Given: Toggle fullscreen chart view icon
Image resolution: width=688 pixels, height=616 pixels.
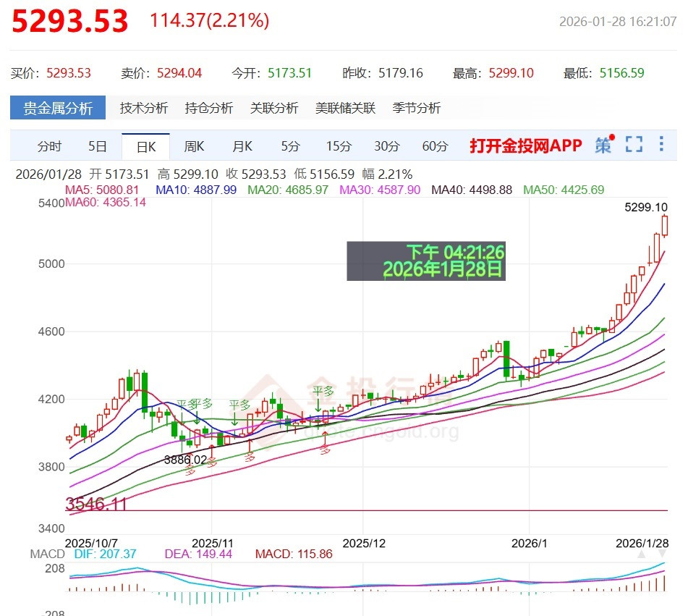Looking at the screenshot, I should [634, 145].
